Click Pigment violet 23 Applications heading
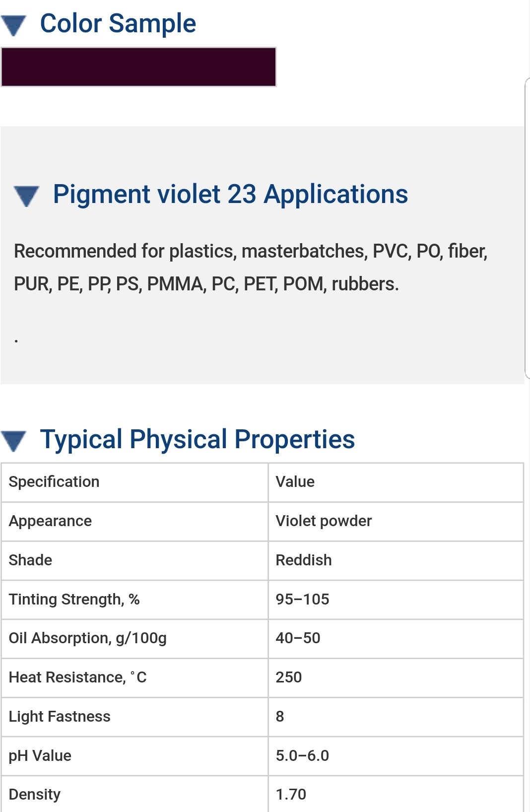Image resolution: width=530 pixels, height=812 pixels. pyautogui.click(x=230, y=194)
